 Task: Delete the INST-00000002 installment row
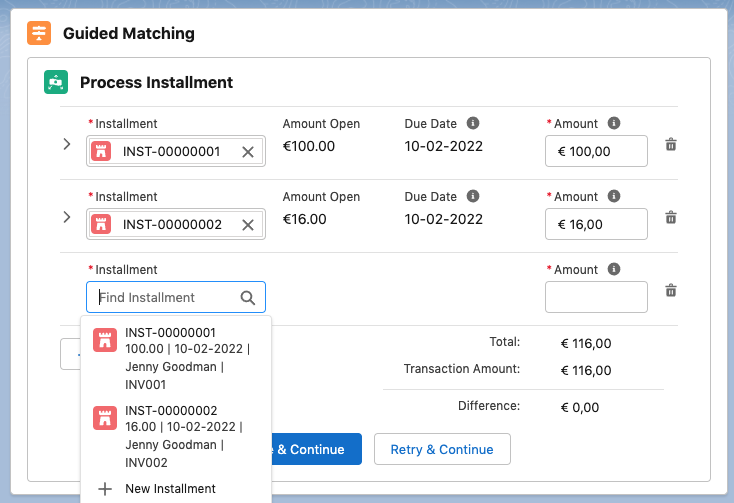coord(671,218)
